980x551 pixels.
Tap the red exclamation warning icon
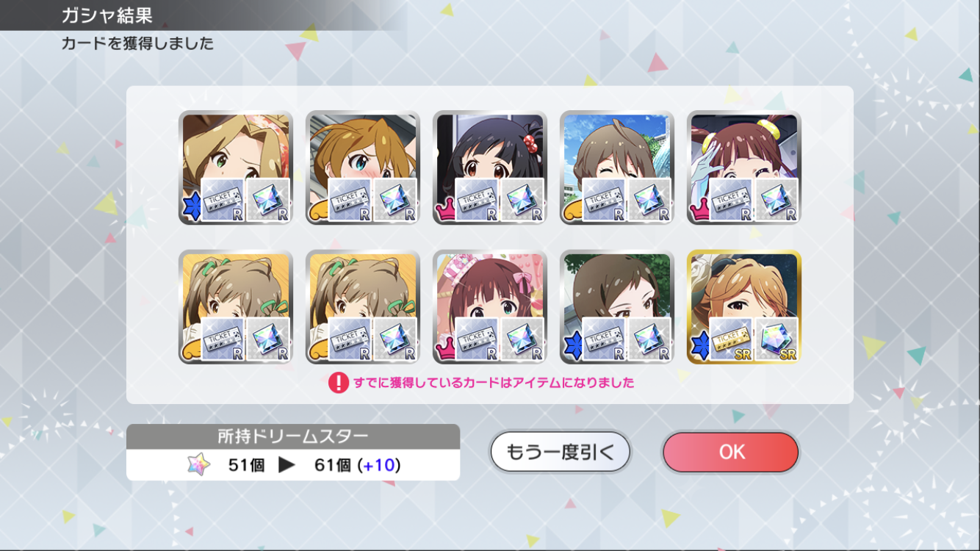tap(338, 382)
